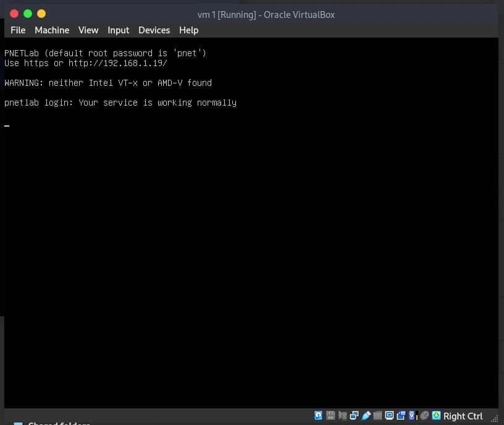Click the keyboard input capture indicator

click(x=435, y=416)
